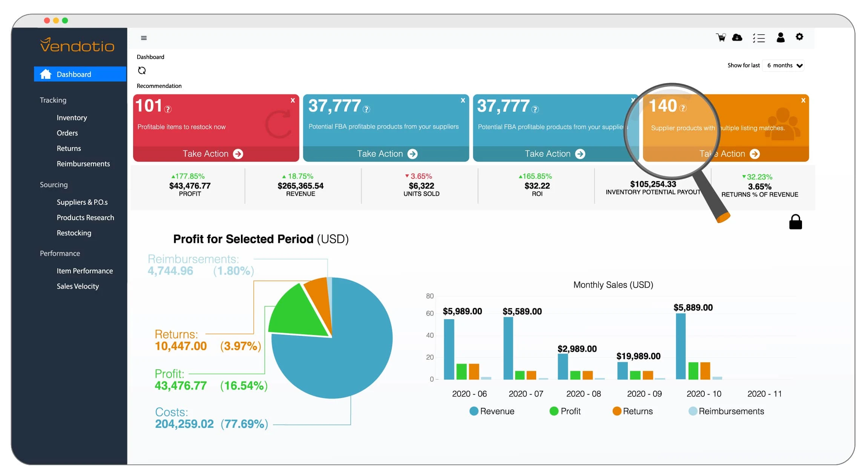Image resolution: width=868 pixels, height=475 pixels.
Task: Toggle the Profit legend swatch
Action: [x=554, y=411]
